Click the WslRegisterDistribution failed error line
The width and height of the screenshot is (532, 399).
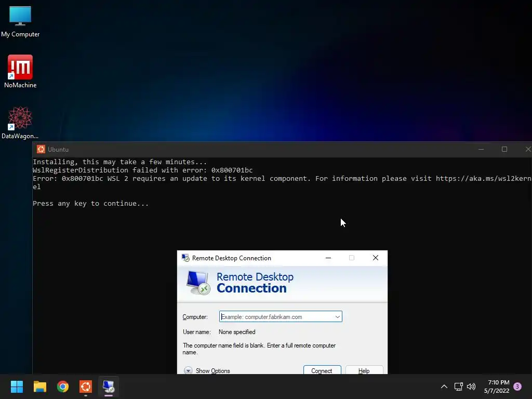[142, 170]
